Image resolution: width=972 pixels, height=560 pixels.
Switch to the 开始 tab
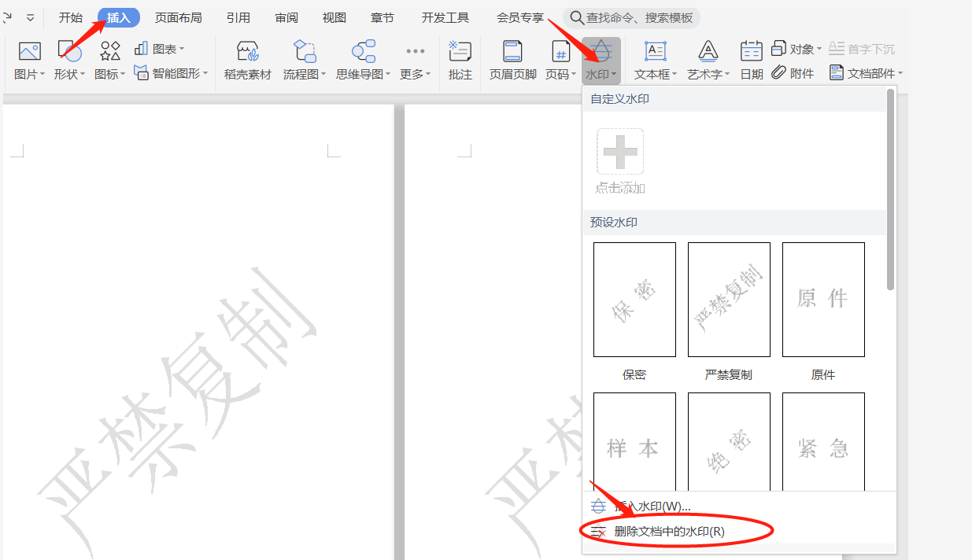pyautogui.click(x=71, y=17)
